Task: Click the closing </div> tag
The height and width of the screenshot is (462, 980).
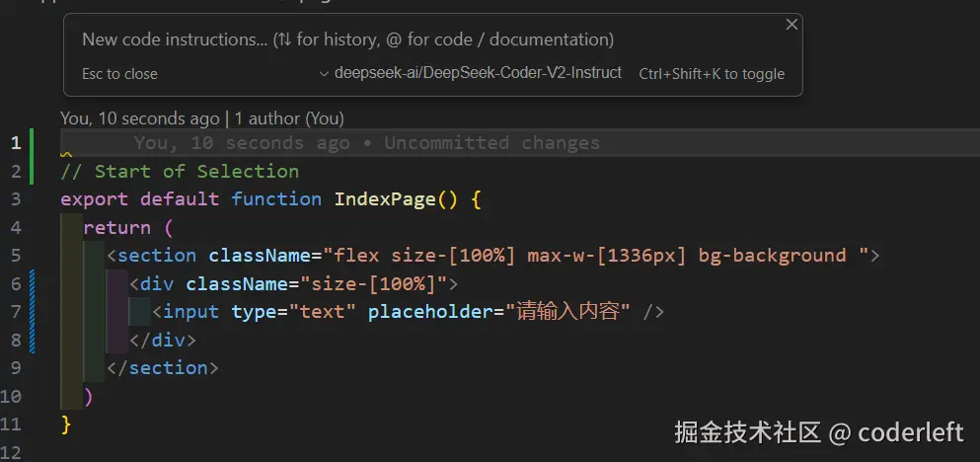Action: (163, 341)
